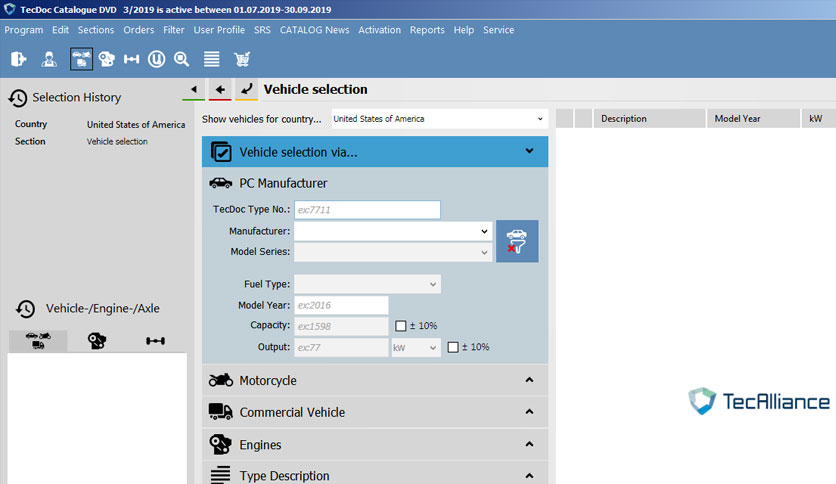Open the shopping cart icon

click(x=242, y=59)
